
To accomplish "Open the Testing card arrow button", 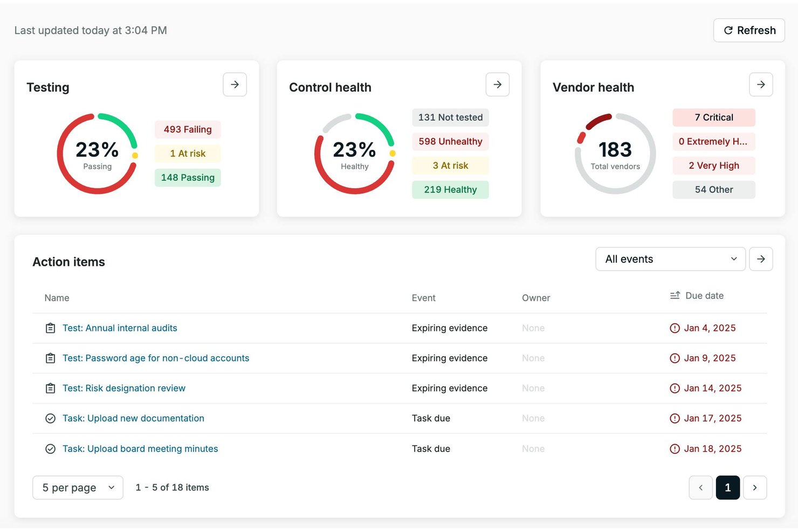I will tap(235, 85).
